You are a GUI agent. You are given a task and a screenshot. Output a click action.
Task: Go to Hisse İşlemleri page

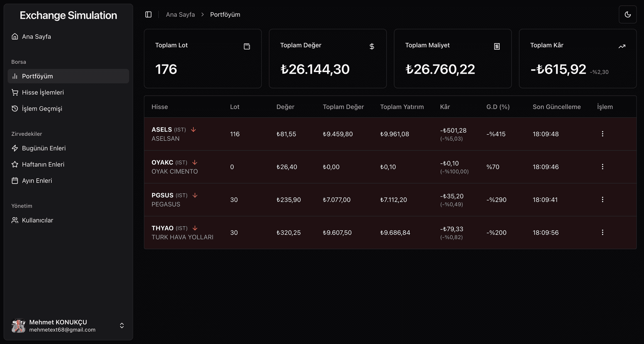click(x=68, y=92)
